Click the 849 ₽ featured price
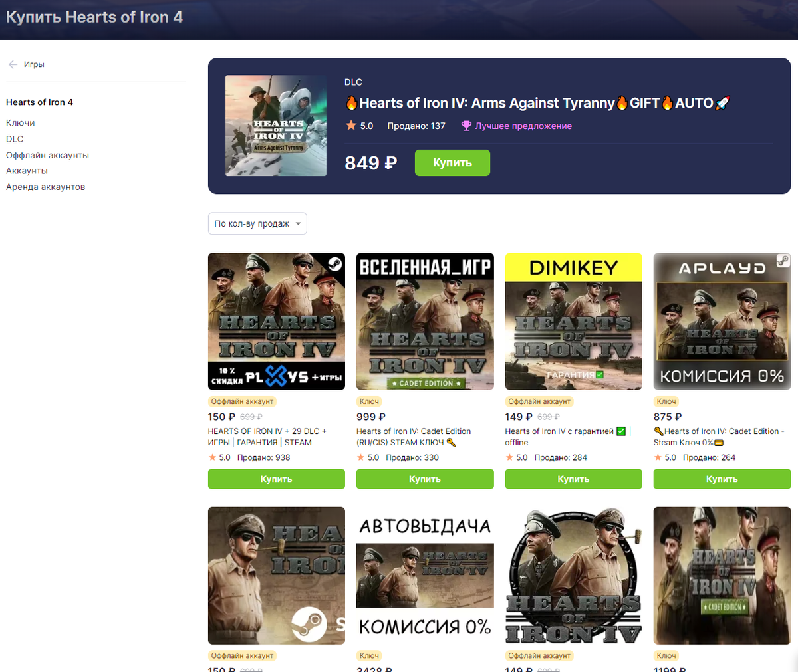This screenshot has height=672, width=798. click(371, 163)
